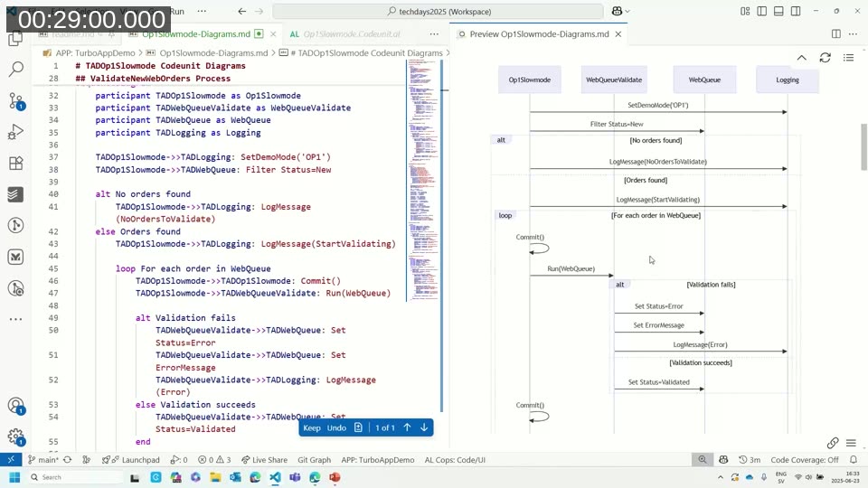The image size is (868, 488).
Task: Open hamburger menu at preview bottom
Action: click(x=851, y=443)
